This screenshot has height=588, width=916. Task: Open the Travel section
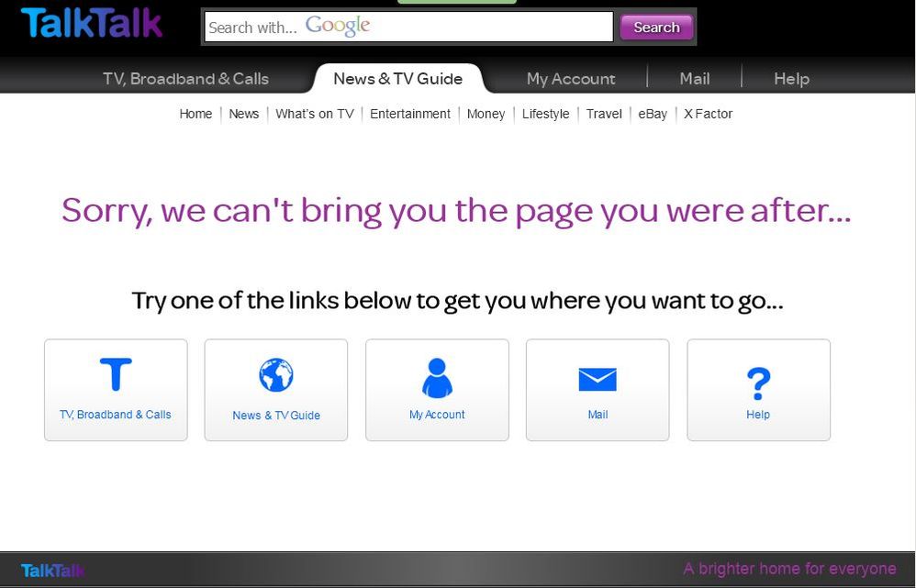604,114
